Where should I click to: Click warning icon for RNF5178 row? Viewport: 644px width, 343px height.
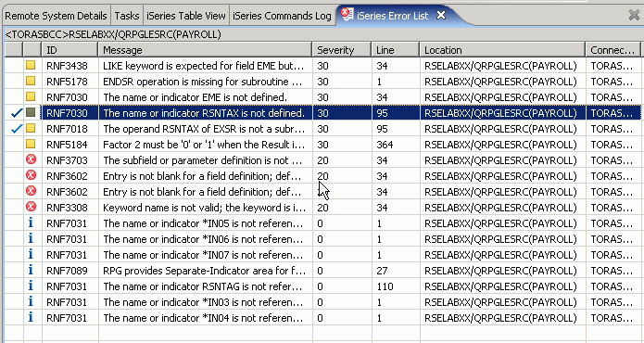(31, 81)
